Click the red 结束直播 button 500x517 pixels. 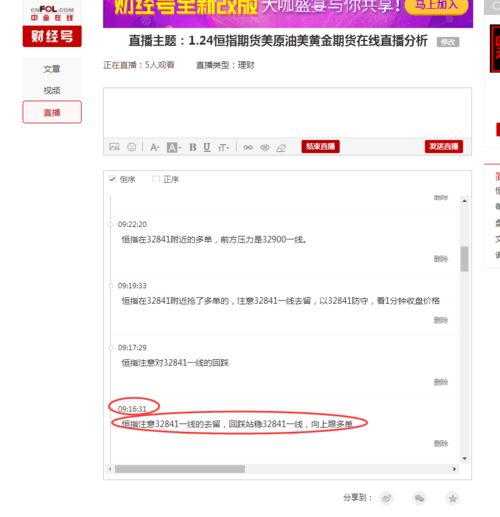[320, 146]
